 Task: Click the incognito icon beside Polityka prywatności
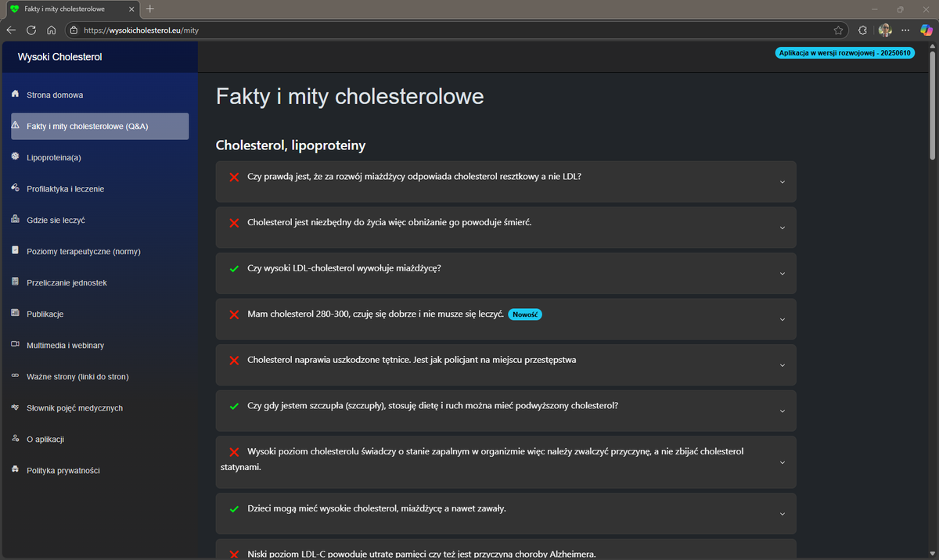[x=15, y=470]
